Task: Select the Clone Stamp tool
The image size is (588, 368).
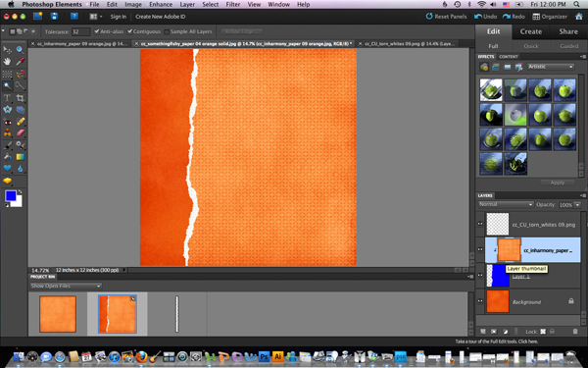Action: (x=7, y=132)
